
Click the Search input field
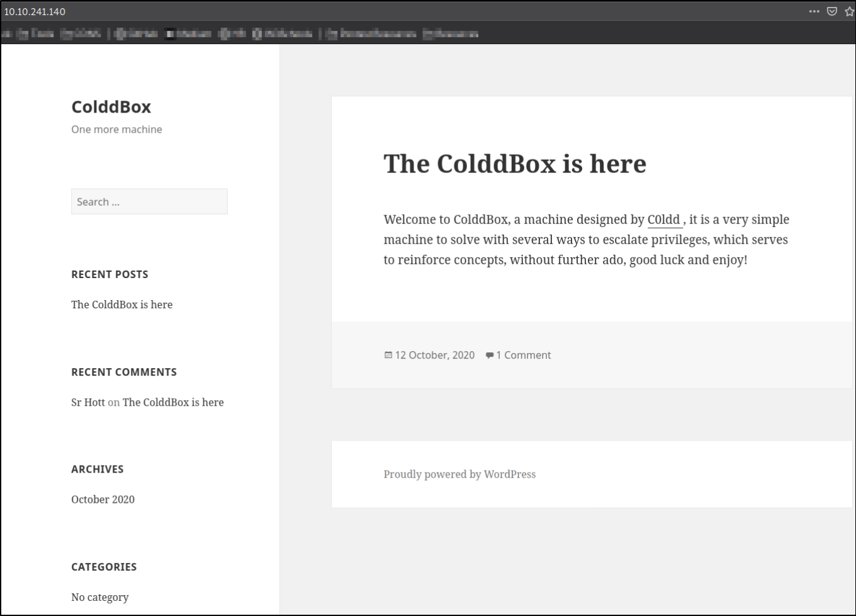[x=149, y=201]
